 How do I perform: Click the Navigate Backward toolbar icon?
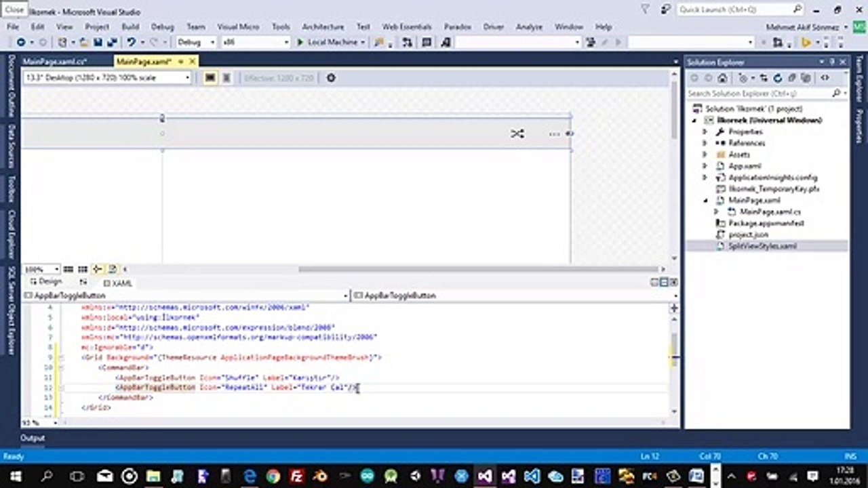(x=22, y=42)
